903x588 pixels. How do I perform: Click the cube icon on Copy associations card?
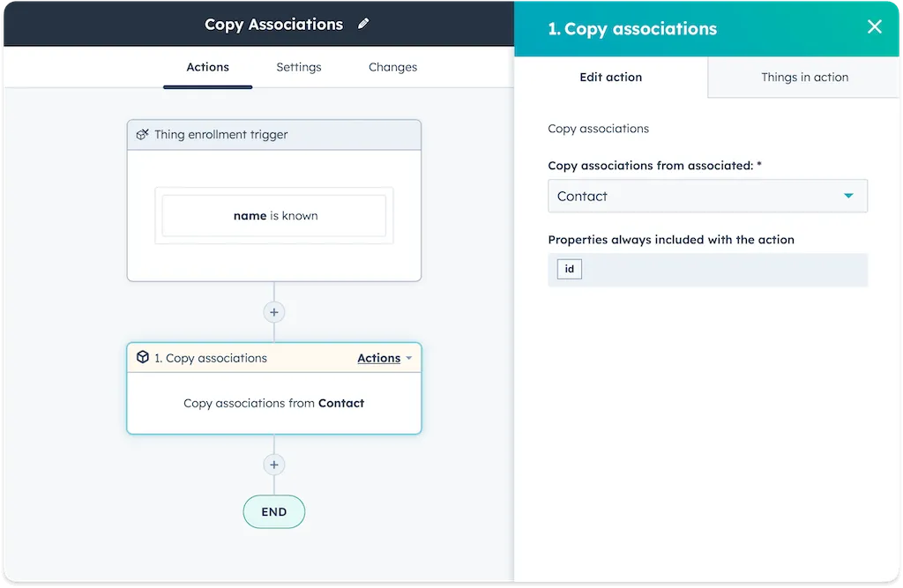(x=143, y=358)
